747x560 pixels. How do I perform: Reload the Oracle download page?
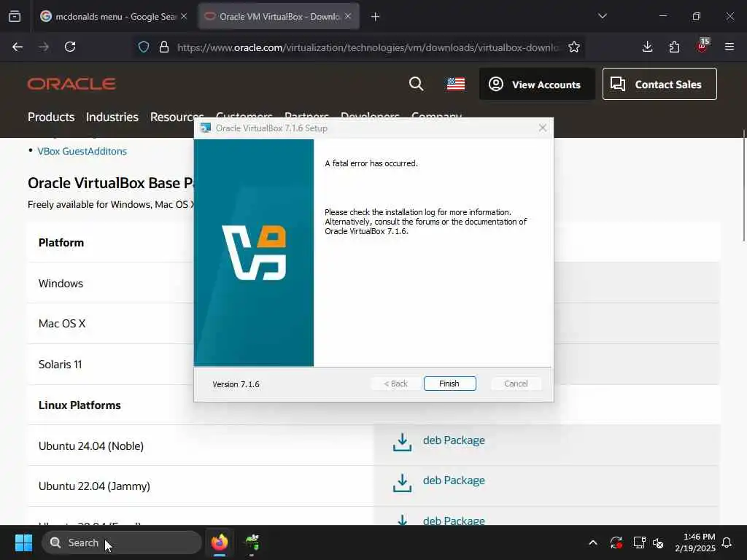pyautogui.click(x=70, y=47)
